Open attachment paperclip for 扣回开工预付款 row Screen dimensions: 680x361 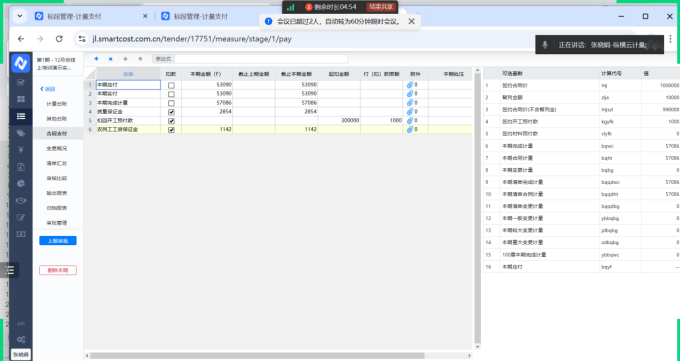tap(409, 120)
